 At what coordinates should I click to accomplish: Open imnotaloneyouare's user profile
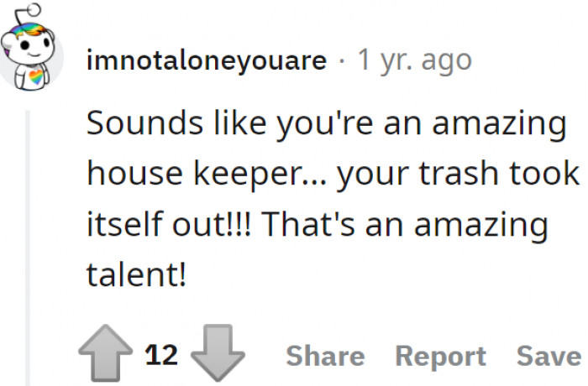(207, 60)
